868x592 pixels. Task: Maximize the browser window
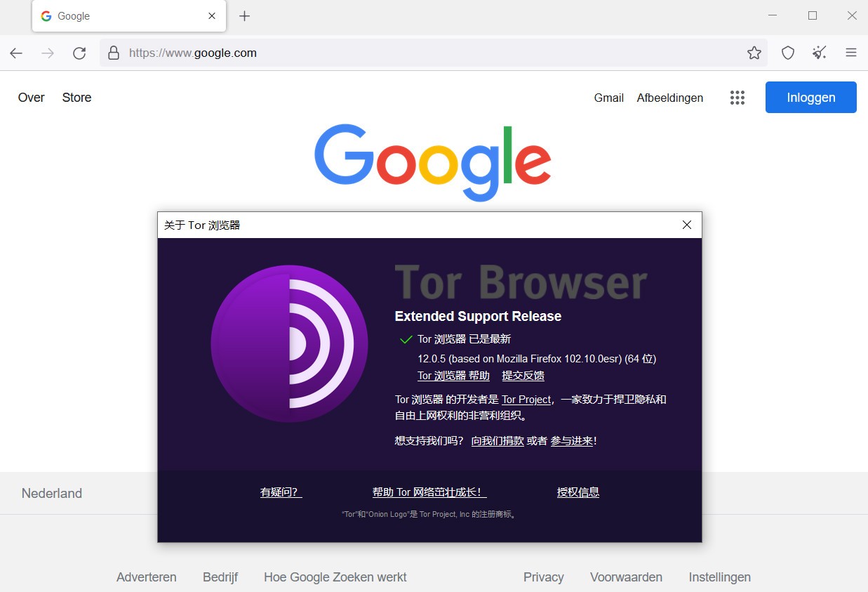[813, 15]
